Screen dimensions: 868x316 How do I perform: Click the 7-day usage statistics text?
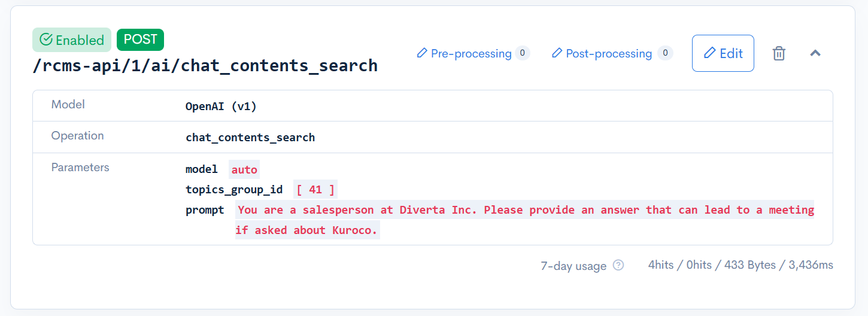(x=740, y=265)
